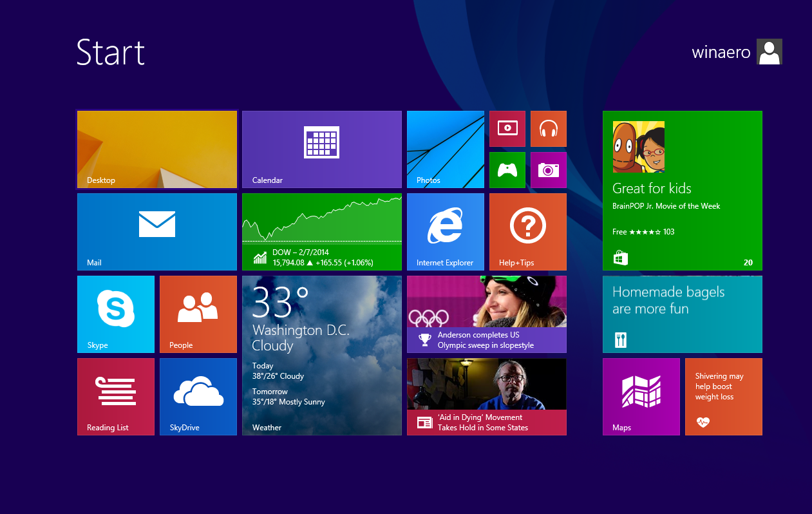
Task: Open the Store 'Great for kids' tile
Action: tap(683, 191)
